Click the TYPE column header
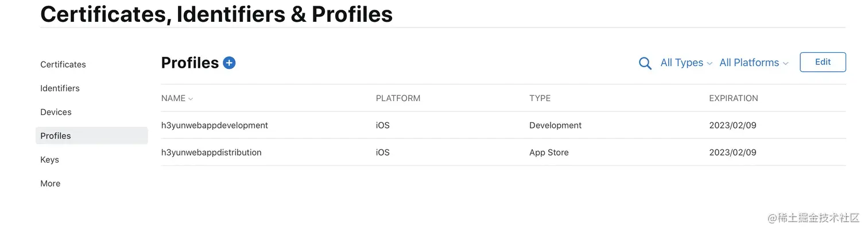The image size is (868, 232). click(540, 98)
